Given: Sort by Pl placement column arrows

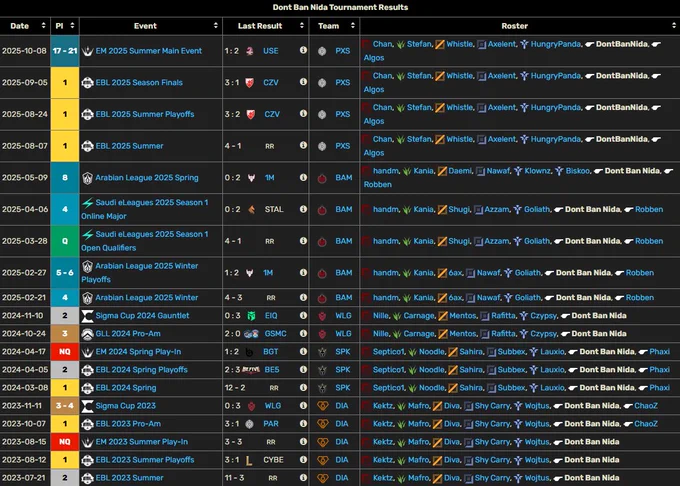Looking at the screenshot, I should pyautogui.click(x=72, y=26).
